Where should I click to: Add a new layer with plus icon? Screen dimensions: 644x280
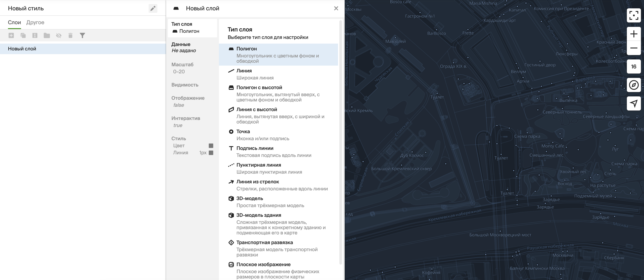[11, 35]
